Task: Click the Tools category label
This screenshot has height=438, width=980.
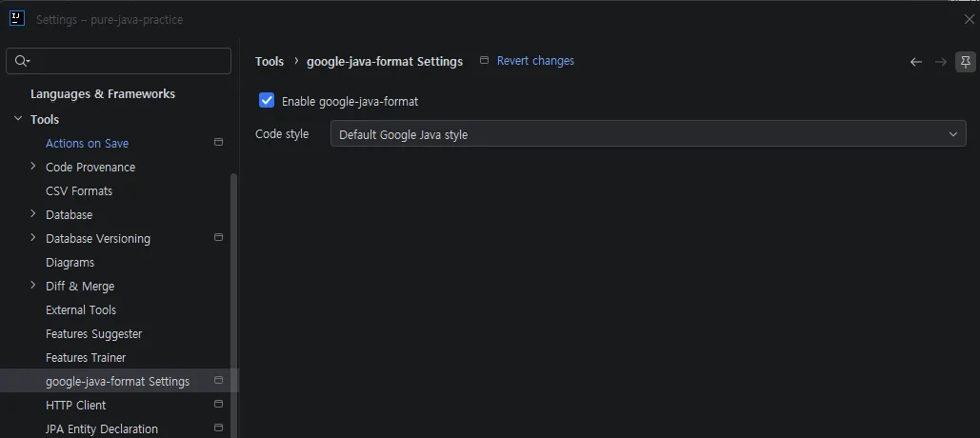Action: [45, 119]
